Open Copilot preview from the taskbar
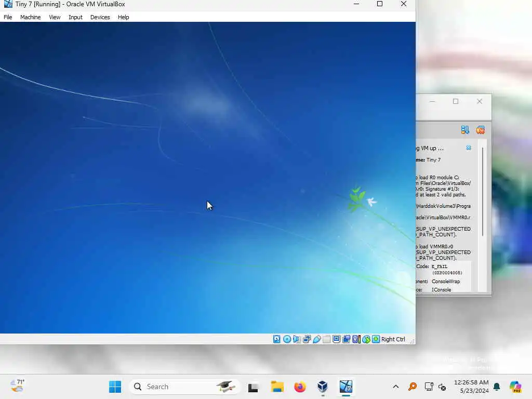The image size is (532, 399). point(515,387)
